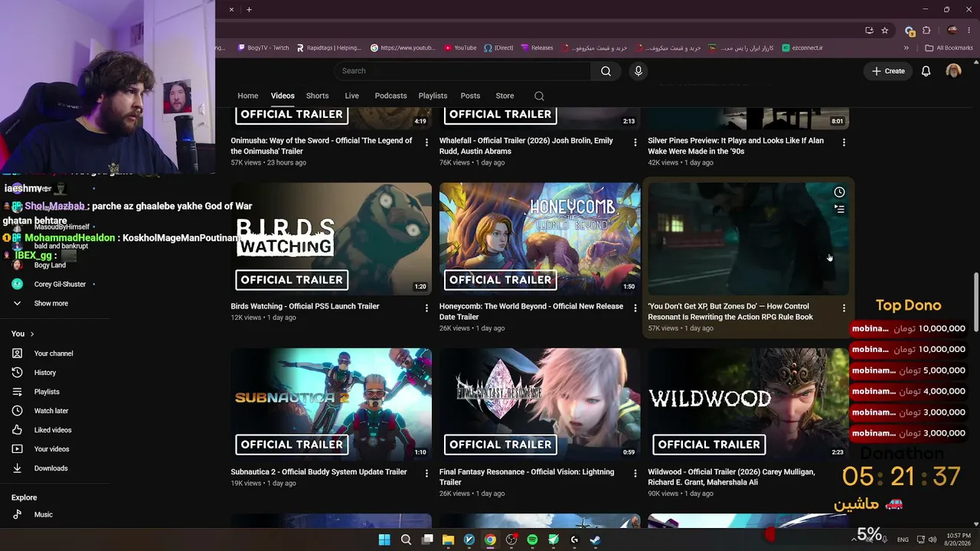Switch to the Shorts tab
The image size is (980, 551).
[317, 96]
